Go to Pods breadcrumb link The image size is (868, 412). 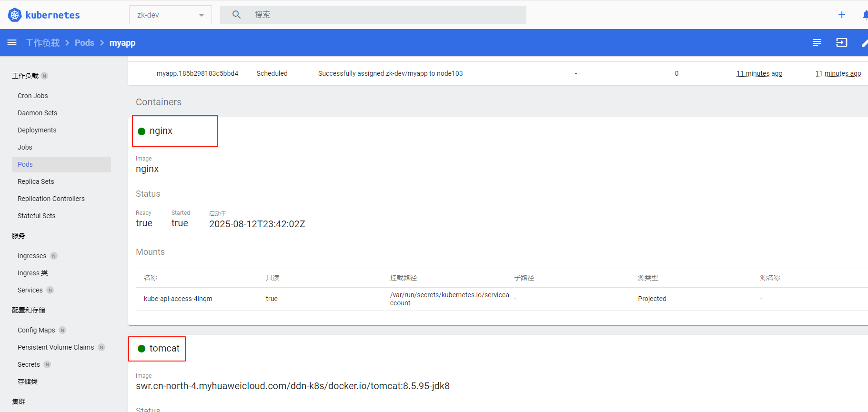point(84,43)
